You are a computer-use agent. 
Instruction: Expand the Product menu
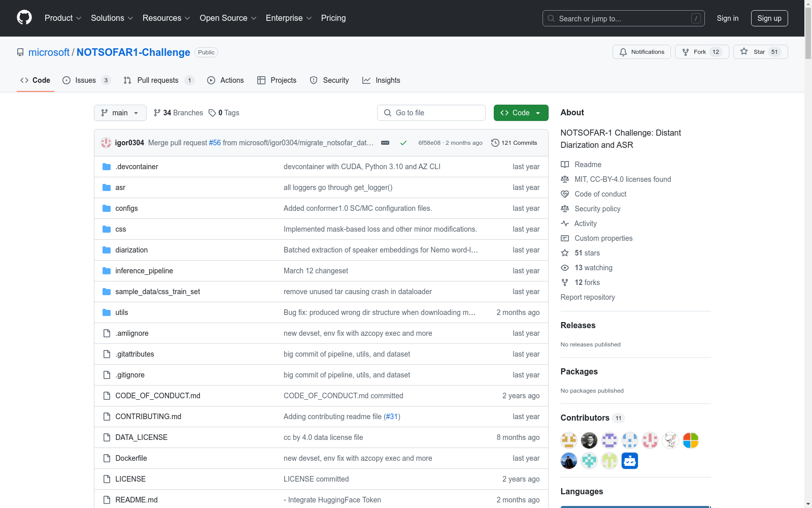point(63,18)
